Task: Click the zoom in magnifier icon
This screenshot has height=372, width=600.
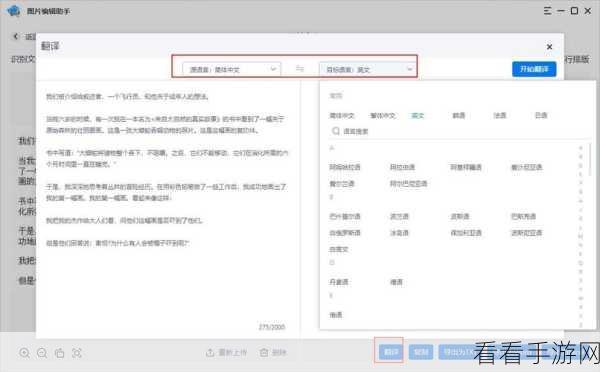Action: tap(24, 352)
